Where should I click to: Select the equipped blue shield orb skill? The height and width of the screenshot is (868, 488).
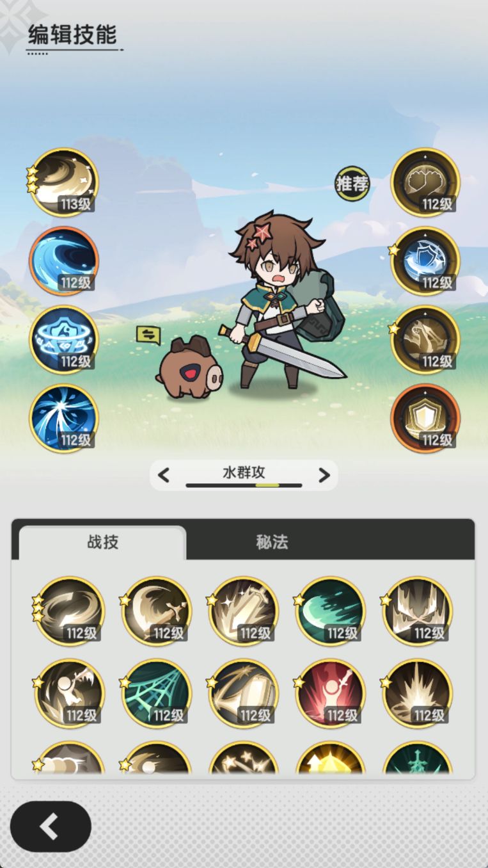[425, 261]
